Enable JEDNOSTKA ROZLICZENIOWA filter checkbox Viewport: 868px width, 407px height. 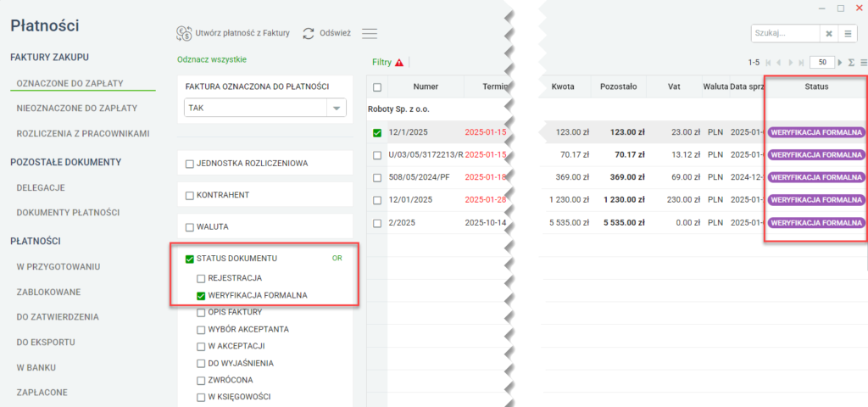pos(189,164)
